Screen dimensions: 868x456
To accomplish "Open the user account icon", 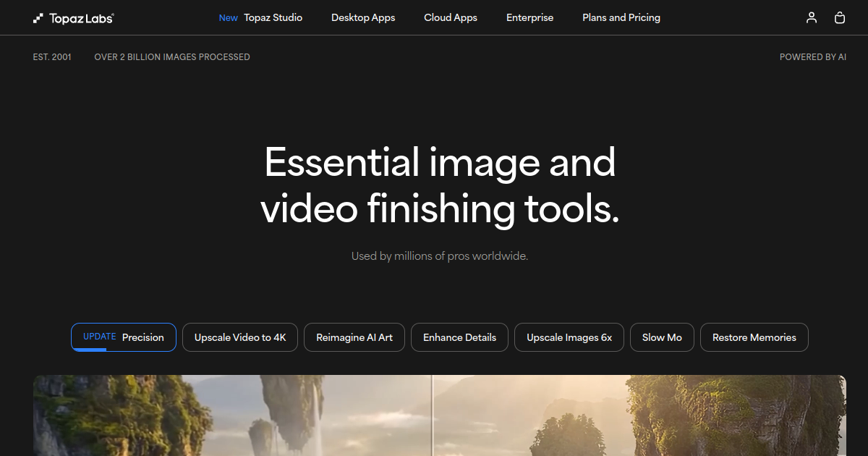I will point(812,18).
